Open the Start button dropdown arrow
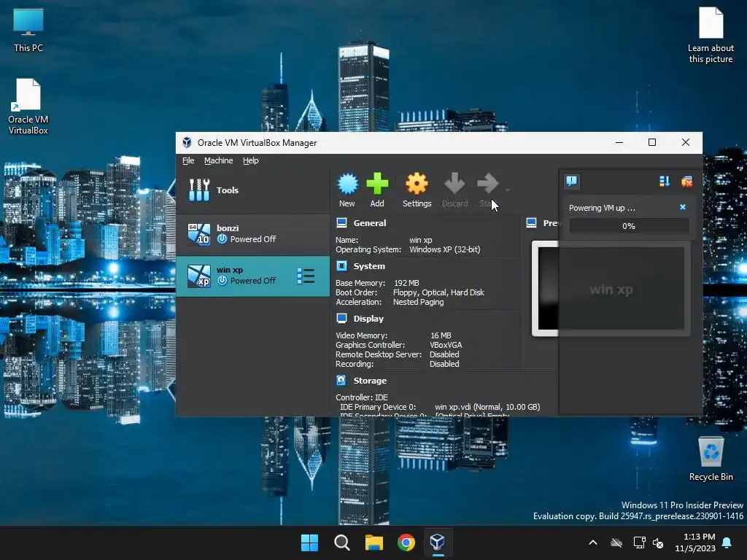The width and height of the screenshot is (747, 560). [508, 190]
